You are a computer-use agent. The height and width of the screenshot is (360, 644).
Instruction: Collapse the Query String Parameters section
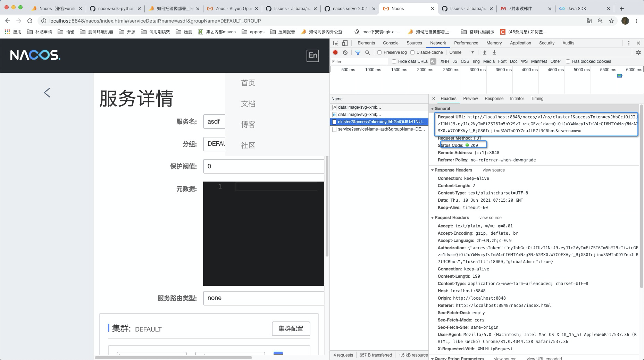pos(433,358)
